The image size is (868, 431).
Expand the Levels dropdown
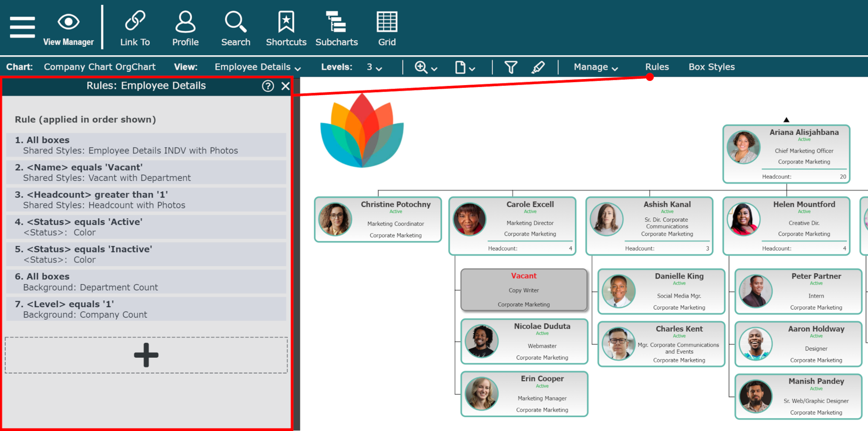tap(374, 67)
